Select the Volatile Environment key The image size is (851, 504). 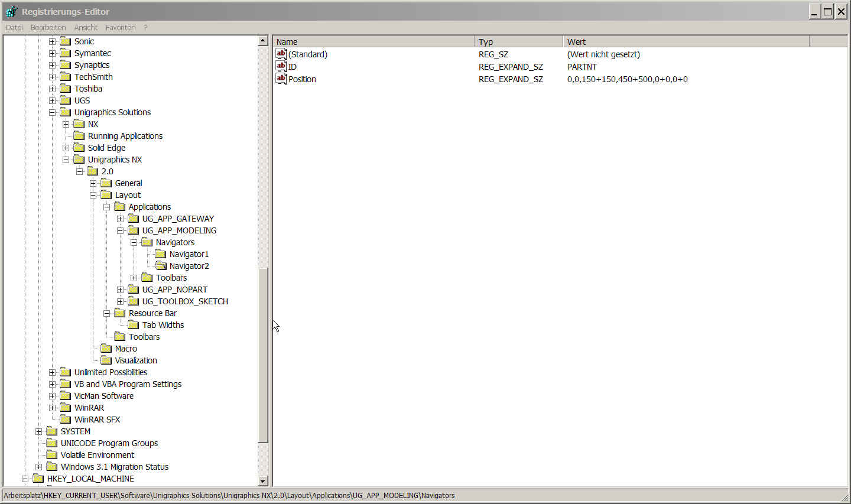pyautogui.click(x=98, y=455)
